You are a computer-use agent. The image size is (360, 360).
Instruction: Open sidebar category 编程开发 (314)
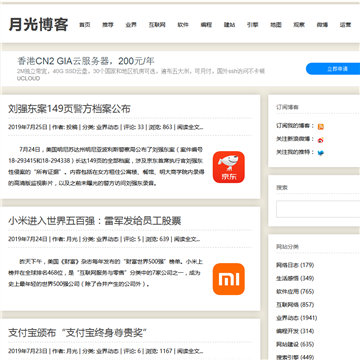pyautogui.click(x=295, y=331)
